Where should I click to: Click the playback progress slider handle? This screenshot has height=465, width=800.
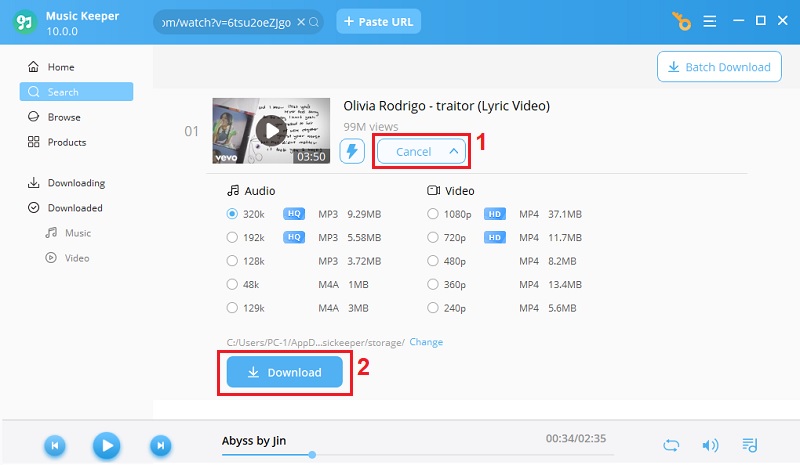312,454
